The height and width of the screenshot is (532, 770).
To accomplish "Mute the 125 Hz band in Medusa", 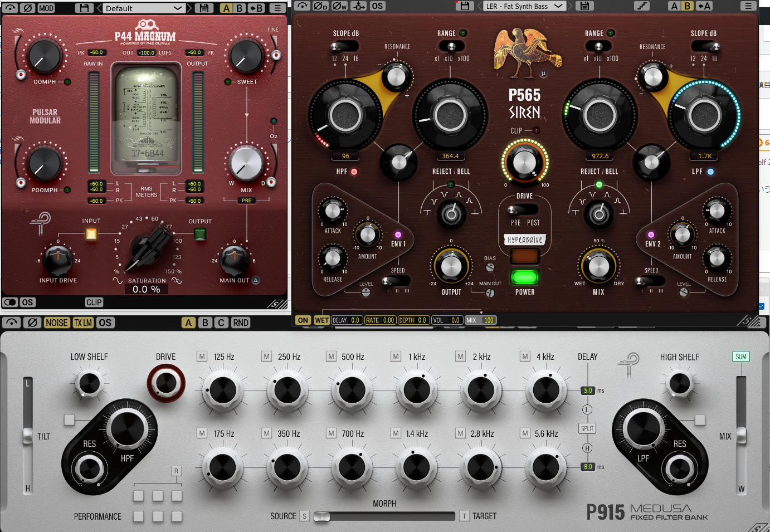I will 202,357.
